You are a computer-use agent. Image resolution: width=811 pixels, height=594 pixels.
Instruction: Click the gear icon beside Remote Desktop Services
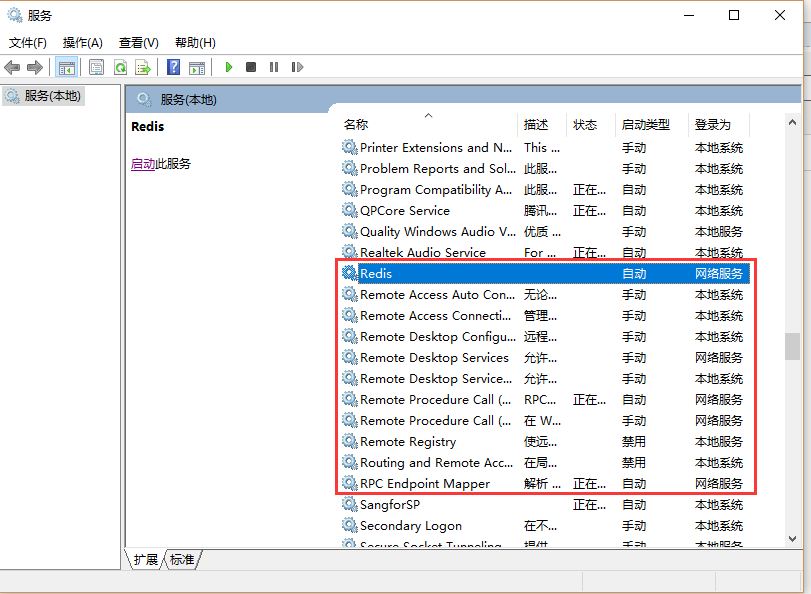350,358
